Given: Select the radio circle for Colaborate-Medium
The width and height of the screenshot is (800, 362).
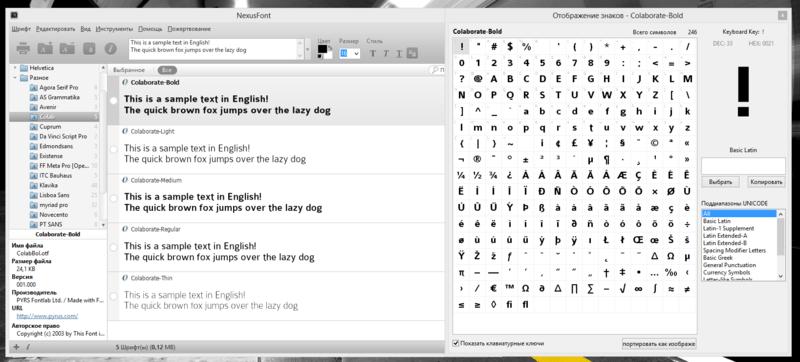Looking at the screenshot, I should pyautogui.click(x=114, y=198).
